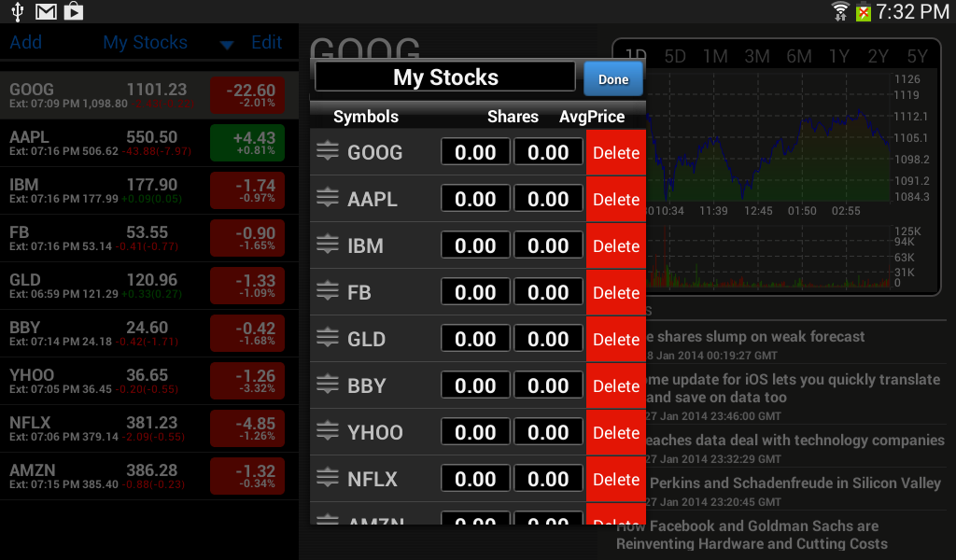The width and height of the screenshot is (956, 560).
Task: Tap the FB row reorder handle
Action: (328, 291)
